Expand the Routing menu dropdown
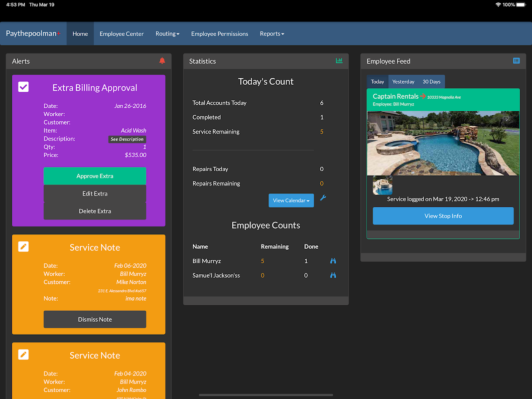This screenshot has width=532, height=399. 167,34
